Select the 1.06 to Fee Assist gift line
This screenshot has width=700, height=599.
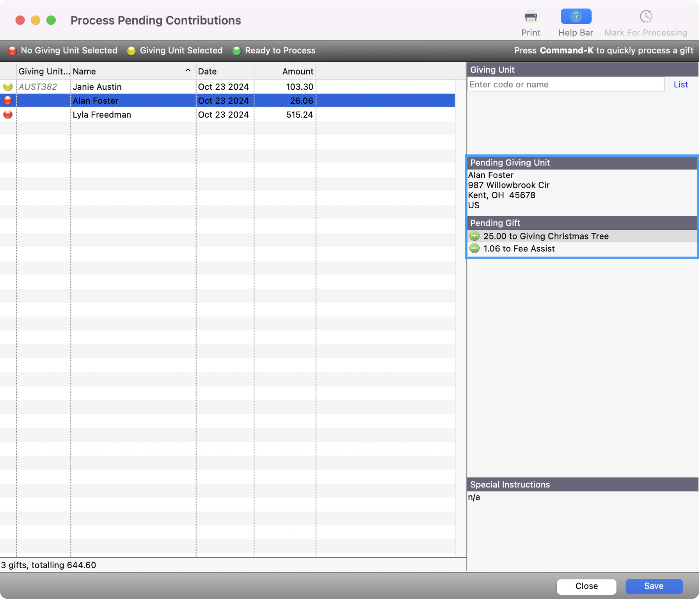[519, 248]
